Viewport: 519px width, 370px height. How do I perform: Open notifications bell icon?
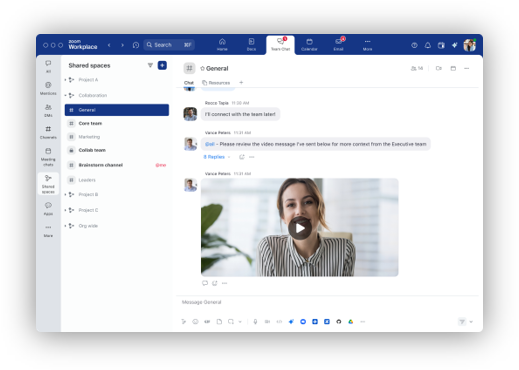[428, 45]
